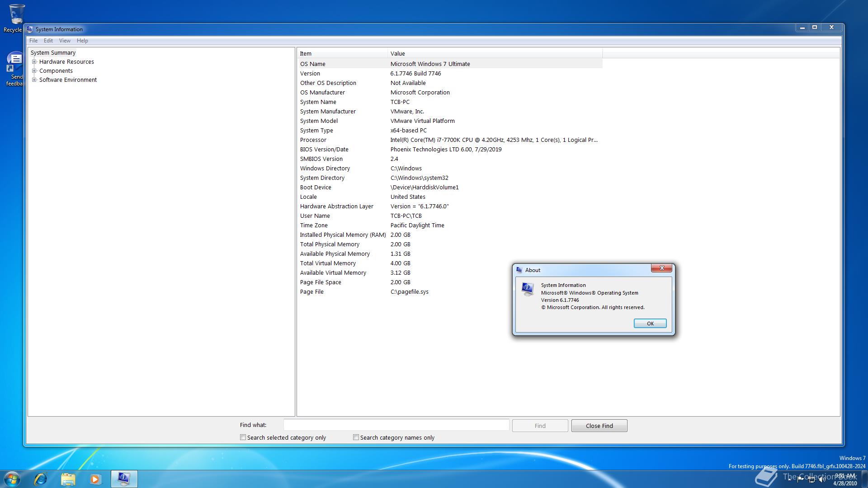This screenshot has width=868, height=488.
Task: Click the network tray icon
Action: [811, 480]
